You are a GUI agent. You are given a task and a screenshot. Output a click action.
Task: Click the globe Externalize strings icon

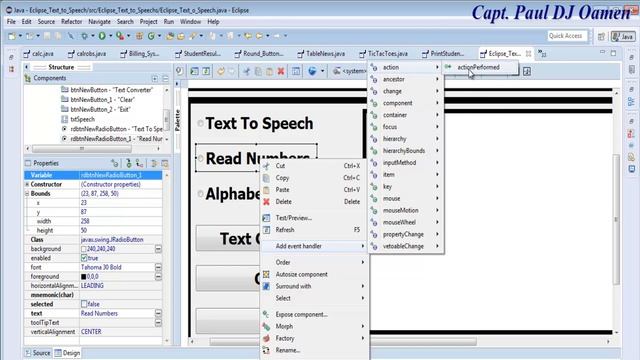tap(312, 71)
